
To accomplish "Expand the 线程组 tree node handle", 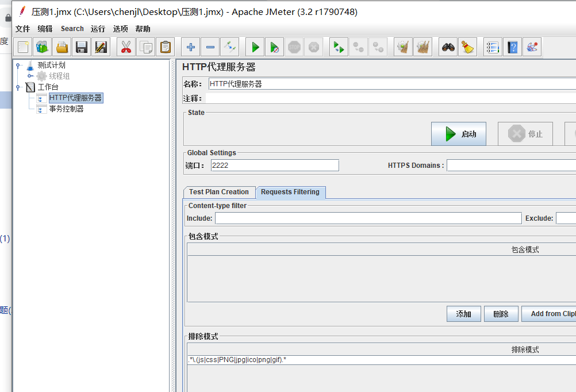I will [x=30, y=76].
